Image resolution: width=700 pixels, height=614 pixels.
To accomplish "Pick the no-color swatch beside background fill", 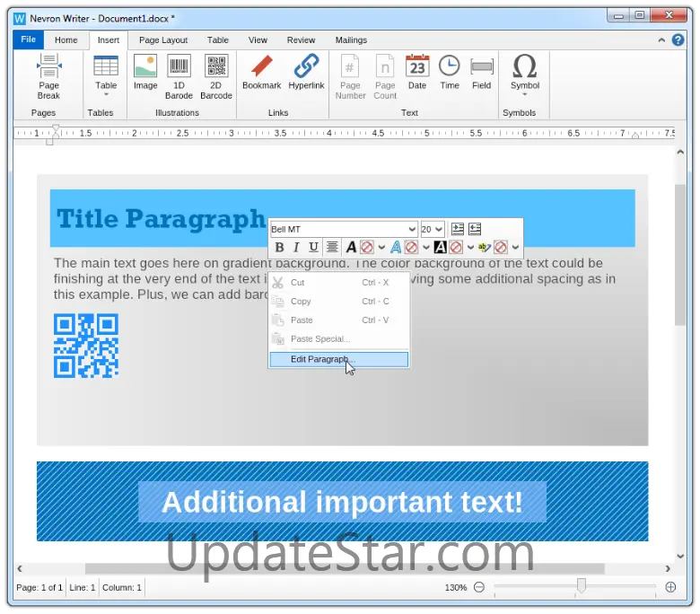I will pyautogui.click(x=456, y=247).
